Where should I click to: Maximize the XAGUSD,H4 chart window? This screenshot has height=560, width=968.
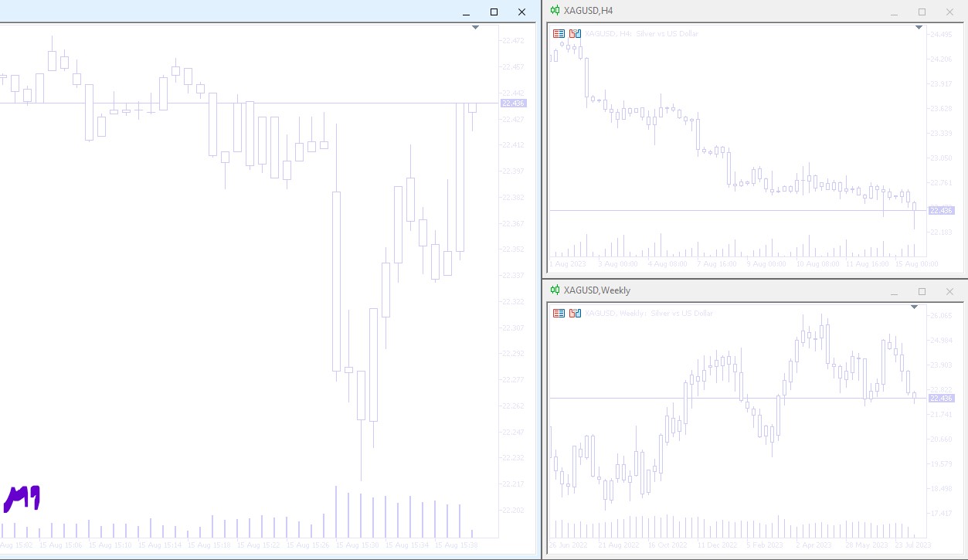coord(922,12)
